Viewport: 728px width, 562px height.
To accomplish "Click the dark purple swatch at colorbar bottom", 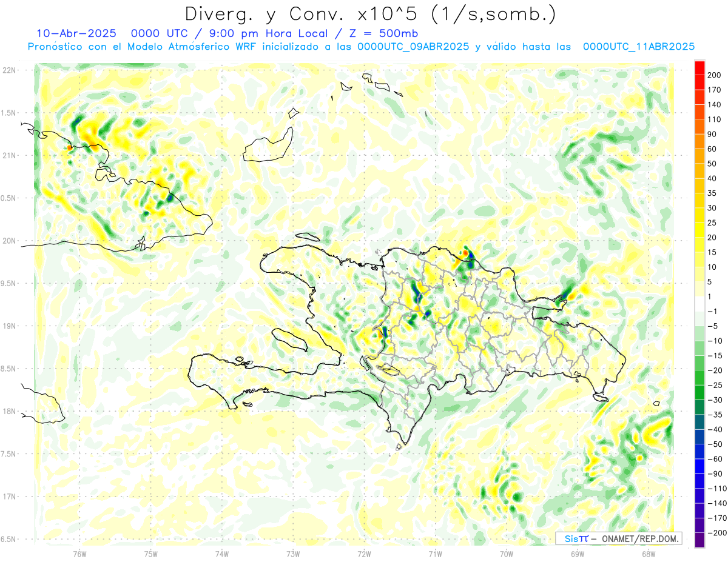I will pyautogui.click(x=699, y=540).
